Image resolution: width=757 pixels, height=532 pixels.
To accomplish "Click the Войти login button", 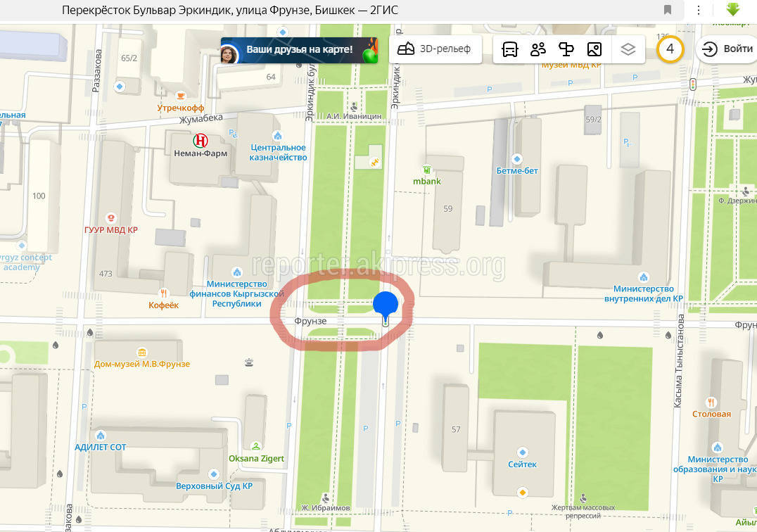I will tap(727, 49).
